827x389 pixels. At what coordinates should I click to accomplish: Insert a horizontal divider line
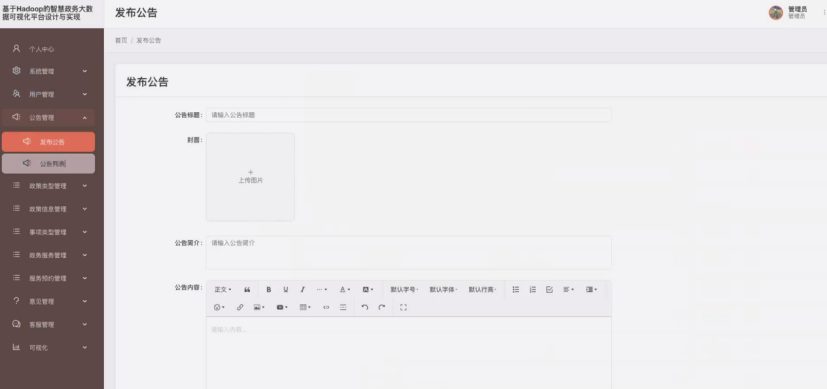pos(343,307)
